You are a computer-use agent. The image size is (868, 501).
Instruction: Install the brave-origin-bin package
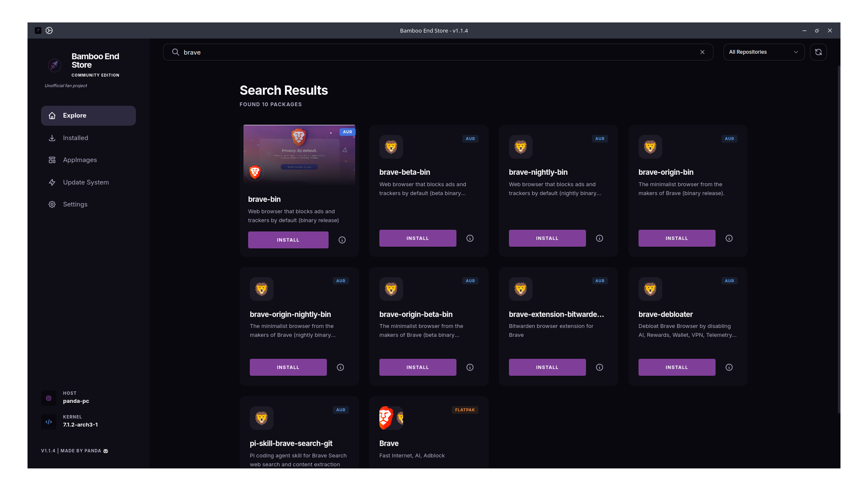[677, 238]
